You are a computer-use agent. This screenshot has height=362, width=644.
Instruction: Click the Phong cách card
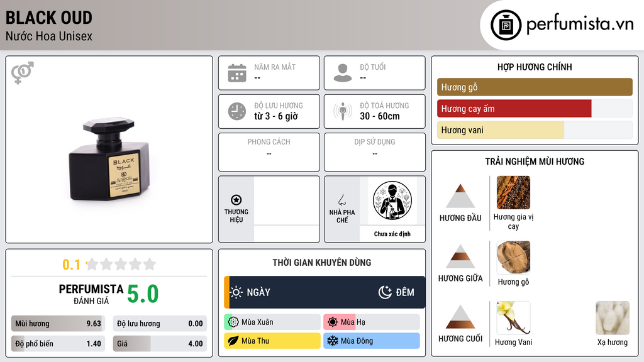tap(269, 152)
